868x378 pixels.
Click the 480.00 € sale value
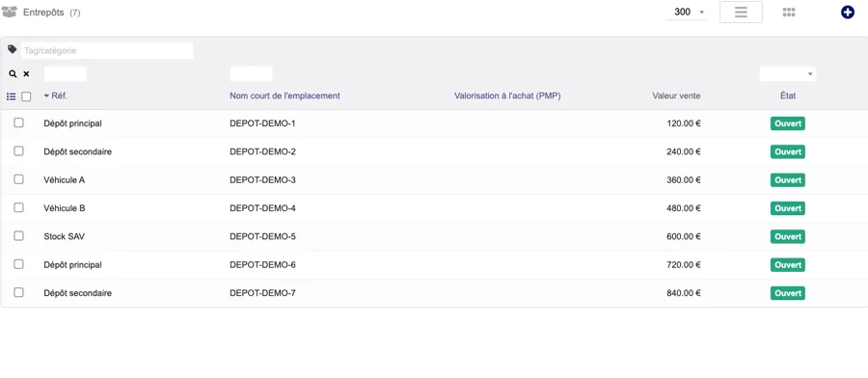684,208
